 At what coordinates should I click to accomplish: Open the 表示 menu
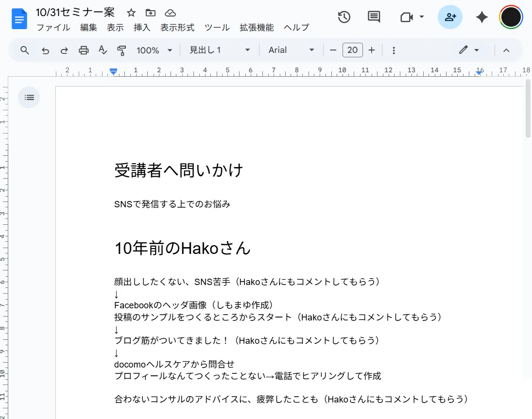click(115, 28)
